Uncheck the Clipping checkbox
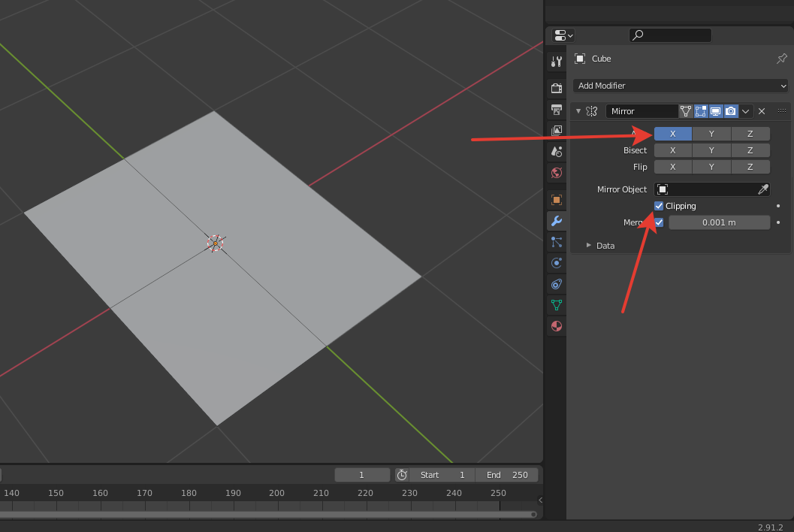 tap(659, 206)
